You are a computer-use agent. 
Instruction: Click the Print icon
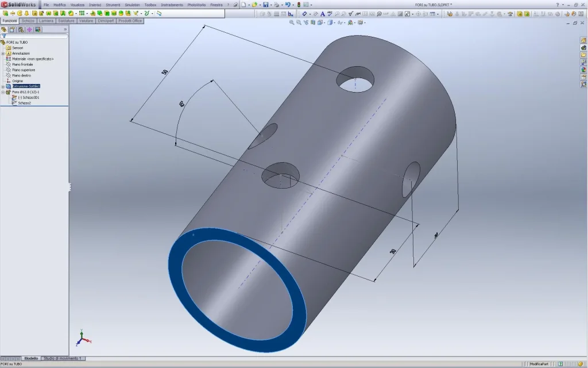pos(277,5)
